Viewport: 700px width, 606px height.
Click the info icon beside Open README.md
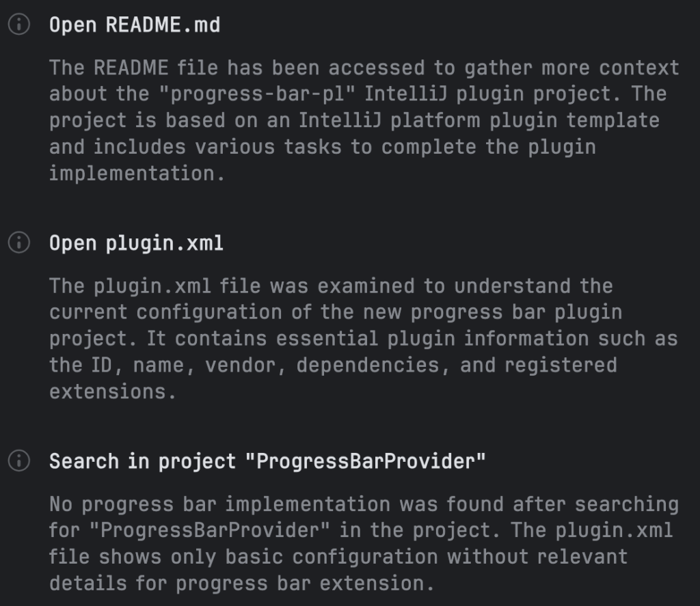point(20,25)
